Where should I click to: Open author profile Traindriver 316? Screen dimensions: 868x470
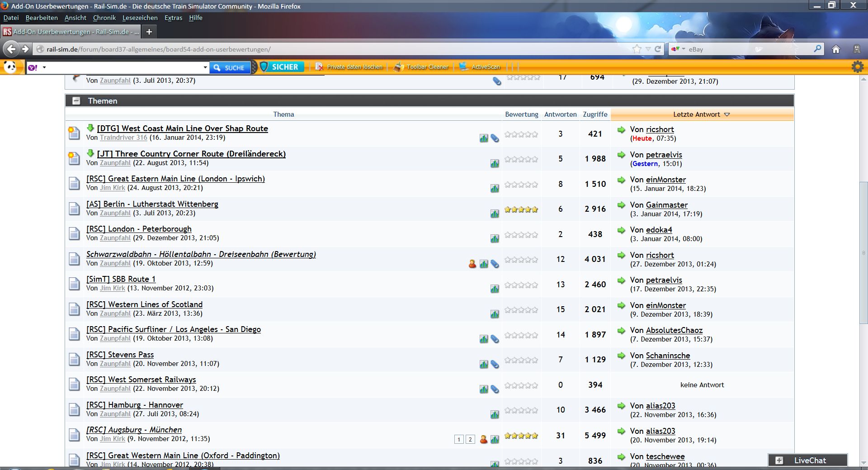123,138
